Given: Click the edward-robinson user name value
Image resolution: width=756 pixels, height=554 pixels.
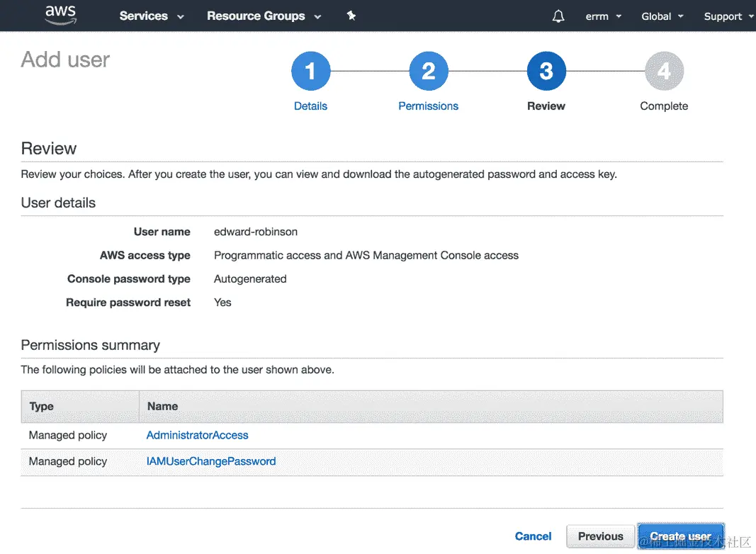Looking at the screenshot, I should coord(256,232).
